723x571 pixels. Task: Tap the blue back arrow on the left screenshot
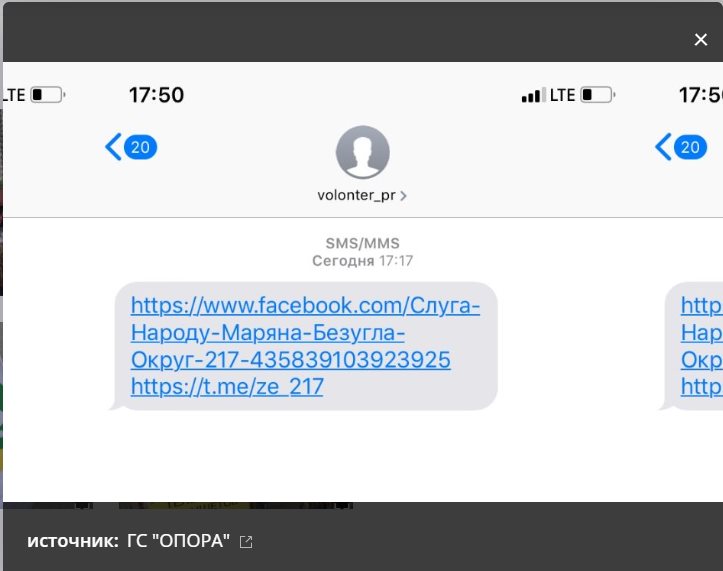click(x=113, y=147)
